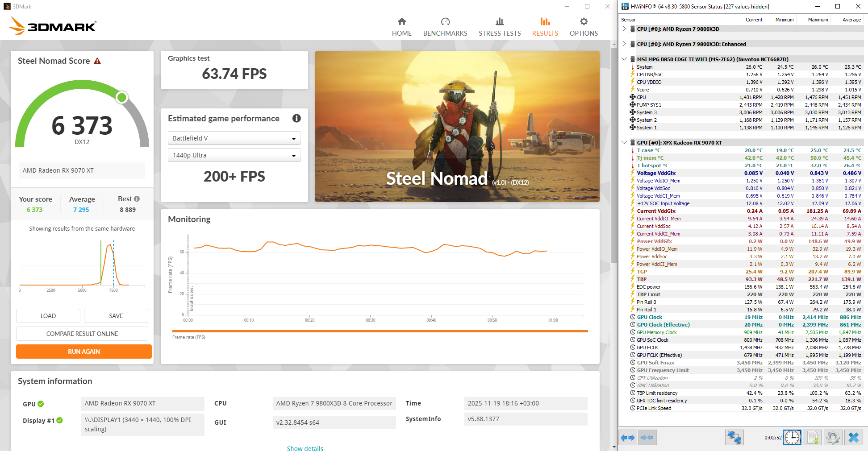
Task: Click the 3DMark scrollbar down arrow
Action: pyautogui.click(x=614, y=447)
